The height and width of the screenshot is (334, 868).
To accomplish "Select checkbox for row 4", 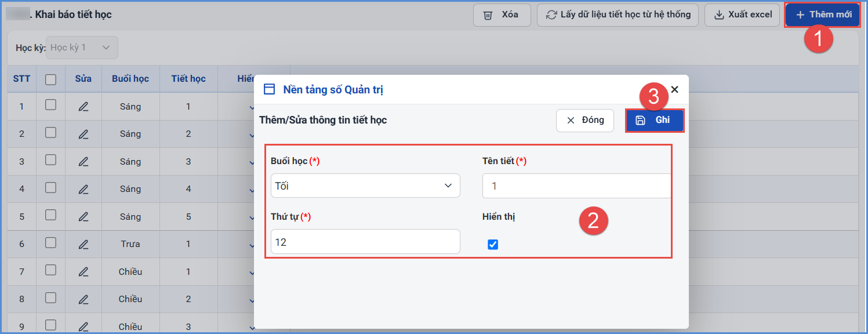I will (50, 187).
